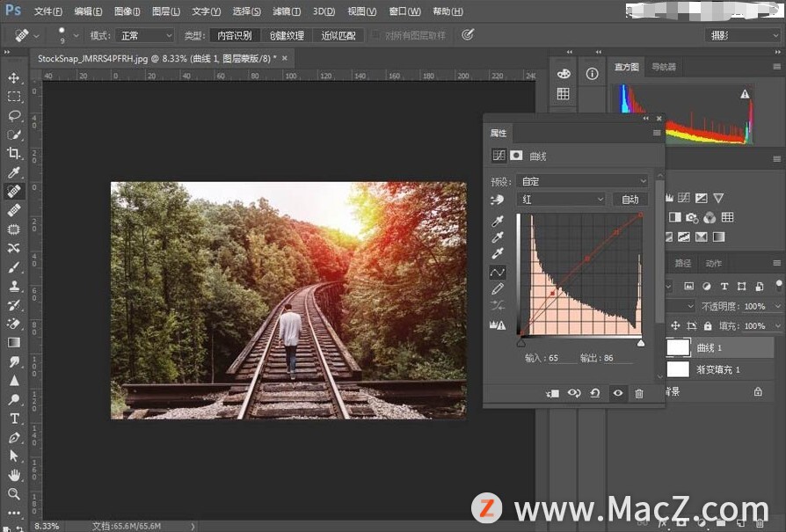The width and height of the screenshot is (786, 532).
Task: Select the Eyedropper tool in the toolbar
Action: (x=13, y=172)
